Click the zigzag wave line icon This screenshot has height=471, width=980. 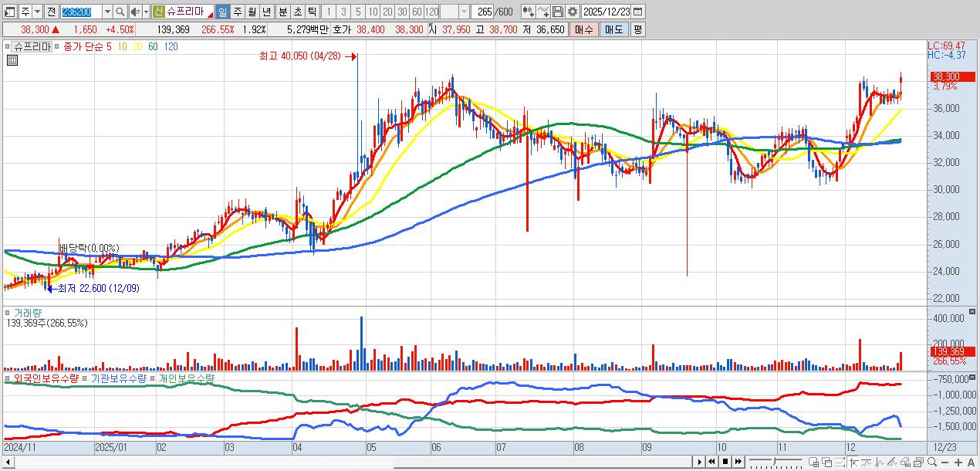(866, 462)
